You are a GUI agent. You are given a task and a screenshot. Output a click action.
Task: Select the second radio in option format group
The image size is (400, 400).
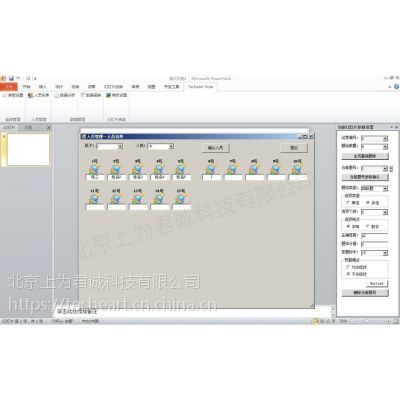pyautogui.click(x=368, y=226)
